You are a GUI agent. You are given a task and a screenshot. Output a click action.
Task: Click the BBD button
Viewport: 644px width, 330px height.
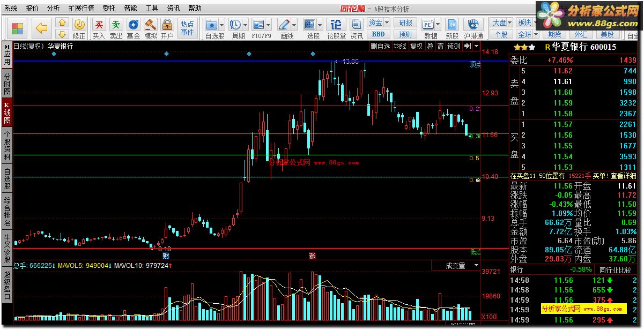click(379, 34)
